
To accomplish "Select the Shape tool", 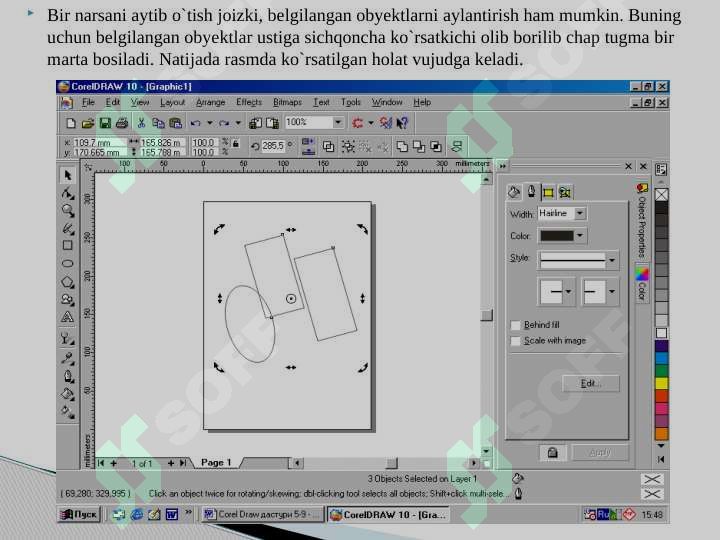I will [x=68, y=193].
